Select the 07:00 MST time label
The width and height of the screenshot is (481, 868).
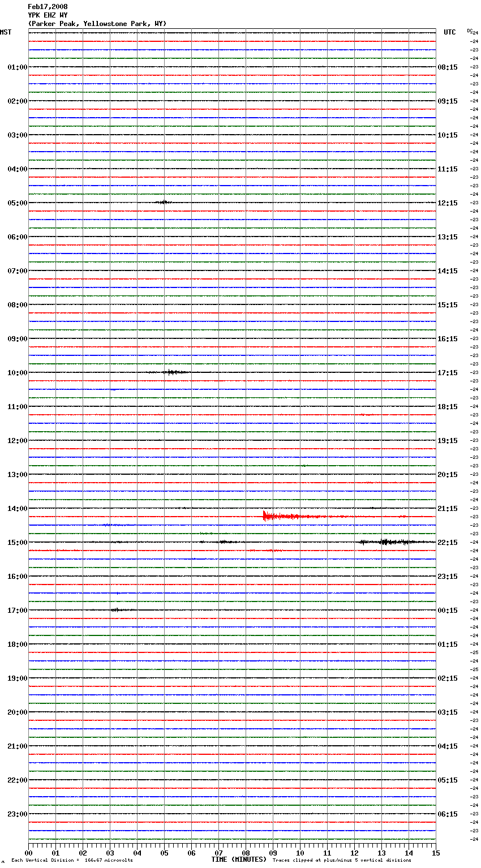(x=18, y=271)
